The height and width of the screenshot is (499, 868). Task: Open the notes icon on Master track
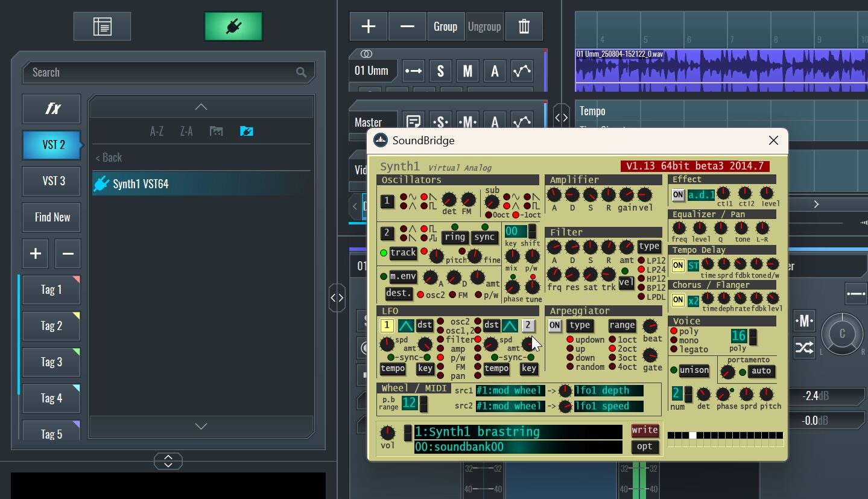tap(414, 122)
